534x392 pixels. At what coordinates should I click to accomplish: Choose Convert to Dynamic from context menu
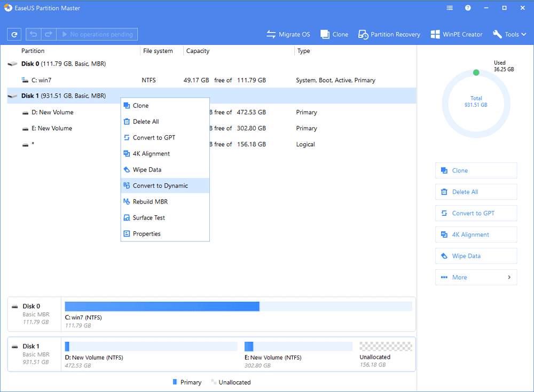(x=165, y=186)
